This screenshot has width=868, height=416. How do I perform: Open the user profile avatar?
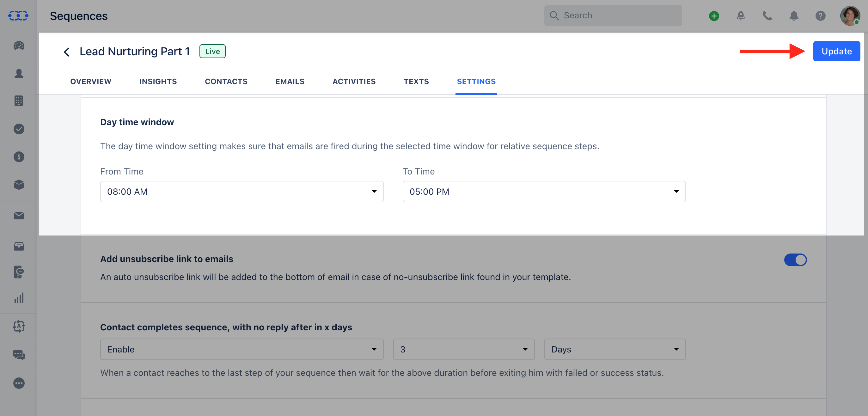(850, 16)
